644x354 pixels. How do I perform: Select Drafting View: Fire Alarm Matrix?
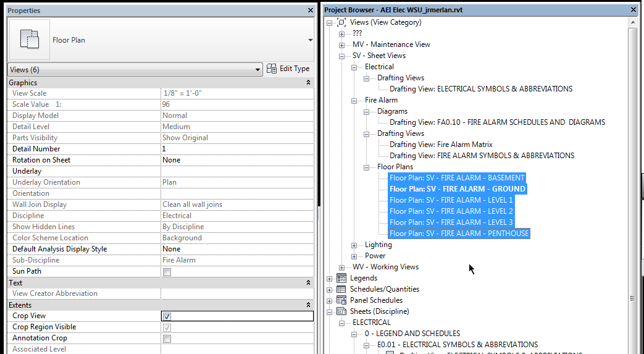point(441,145)
